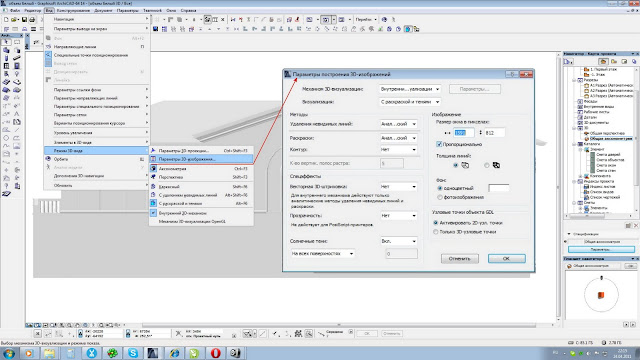Viewport: 640px width, 360px height.
Task: Open Контур dropdown
Action: click(x=398, y=149)
